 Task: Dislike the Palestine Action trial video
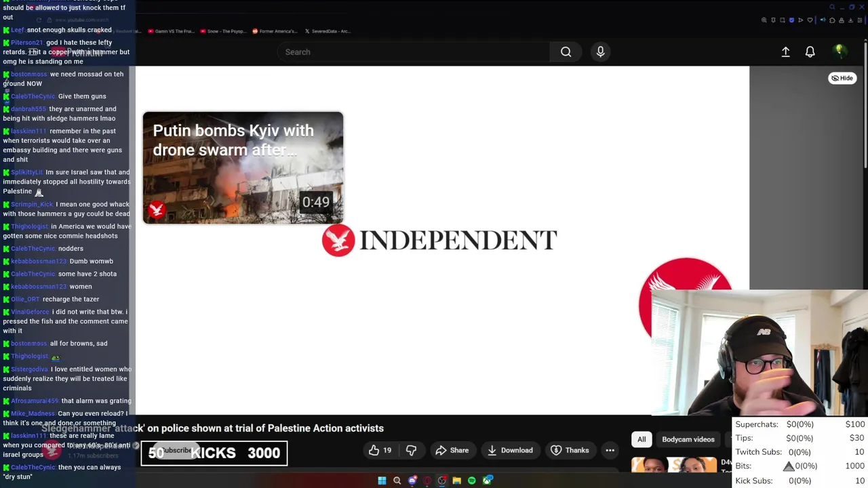click(411, 450)
